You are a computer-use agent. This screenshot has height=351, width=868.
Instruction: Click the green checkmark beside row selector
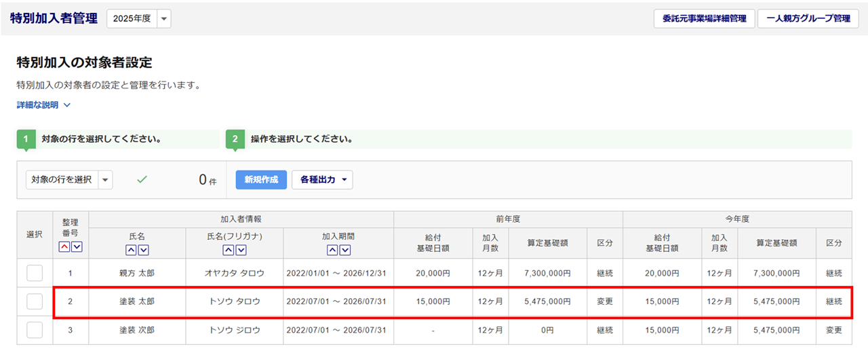point(142,180)
